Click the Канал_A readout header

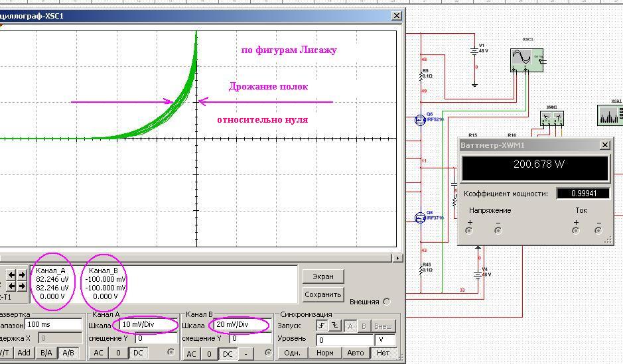(50, 271)
